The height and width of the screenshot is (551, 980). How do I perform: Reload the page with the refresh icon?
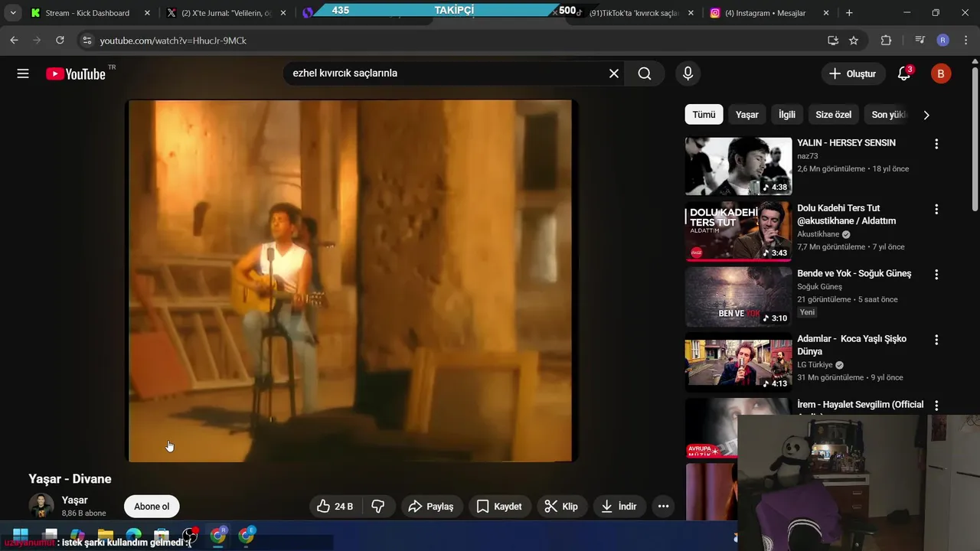click(60, 41)
